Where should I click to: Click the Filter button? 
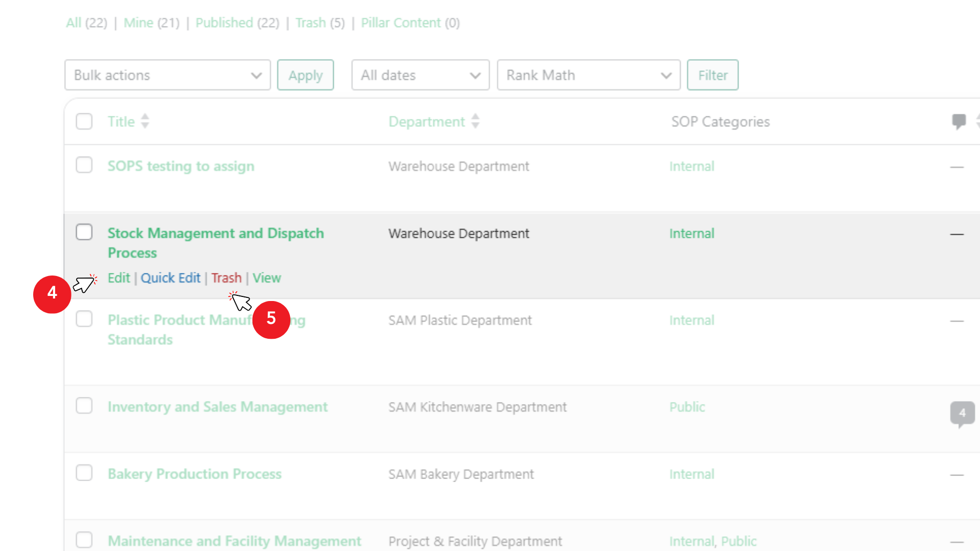[x=712, y=75]
